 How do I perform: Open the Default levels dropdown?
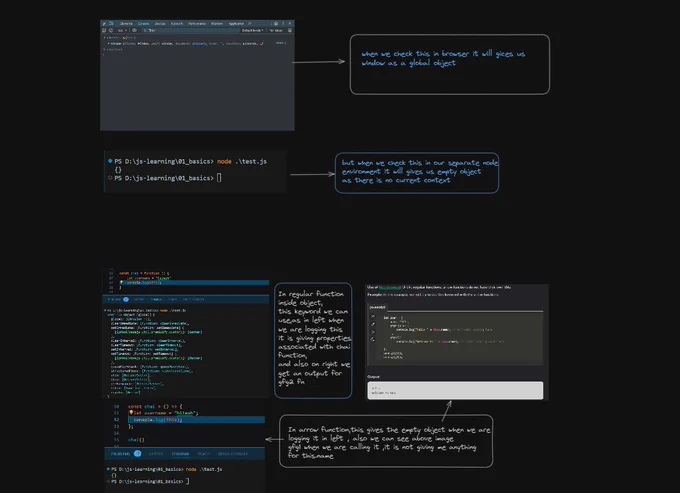[x=253, y=30]
